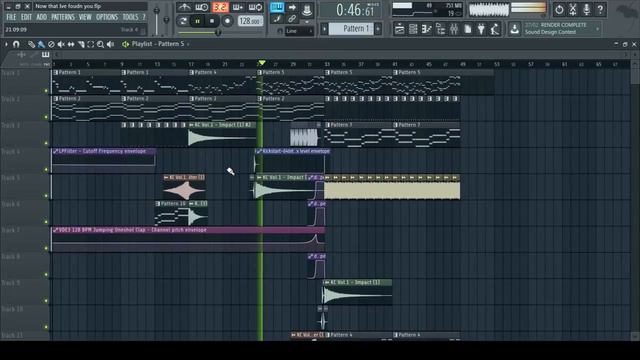Open the FILE menu
Screen dimensions: 640x360
coord(11,17)
